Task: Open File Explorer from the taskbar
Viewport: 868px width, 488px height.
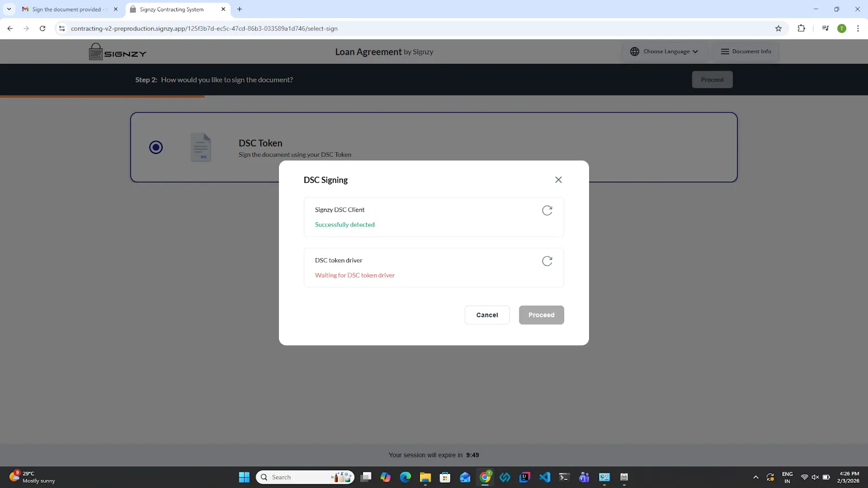Action: tap(425, 477)
